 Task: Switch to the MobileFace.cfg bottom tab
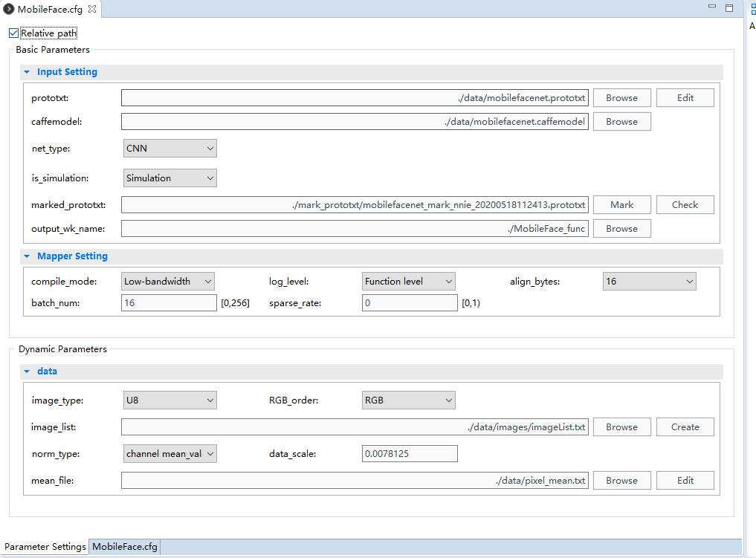(x=124, y=547)
